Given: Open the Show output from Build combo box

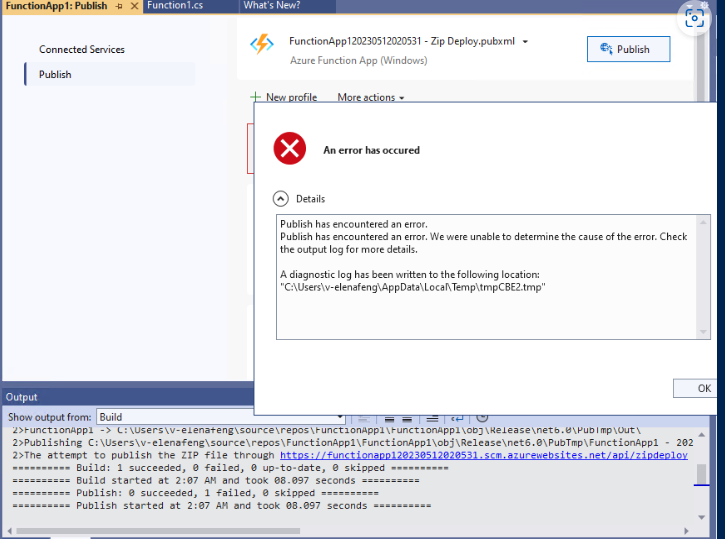Looking at the screenshot, I should 221,417.
